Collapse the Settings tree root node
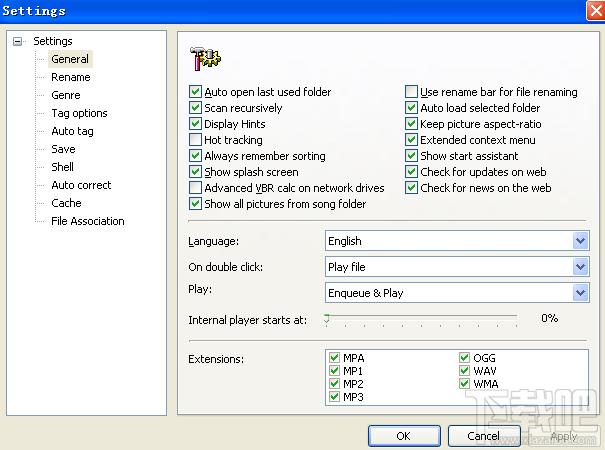This screenshot has width=605, height=450. tap(17, 41)
